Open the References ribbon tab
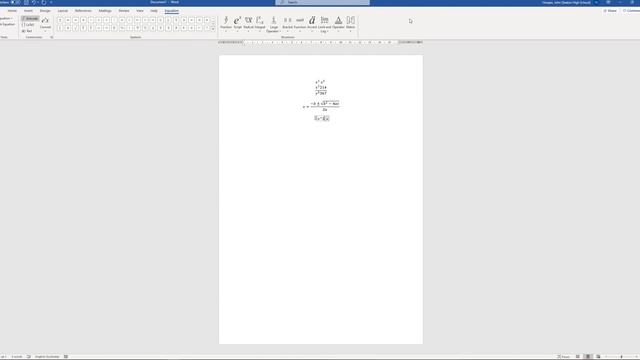Screen dimensions: 640x360 [83, 11]
